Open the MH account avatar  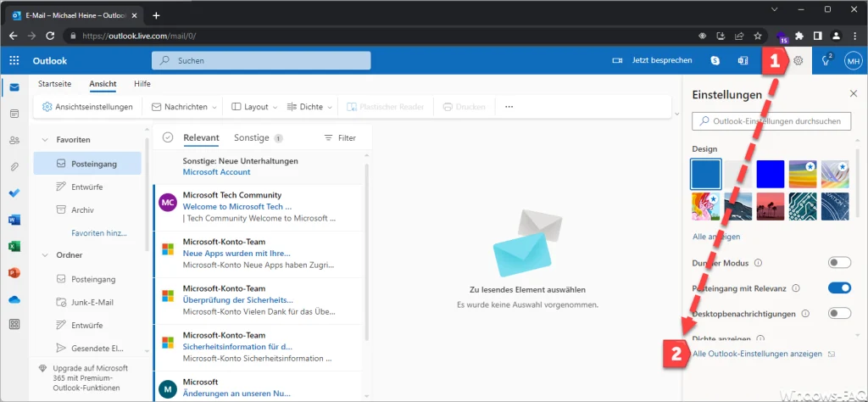click(x=853, y=61)
